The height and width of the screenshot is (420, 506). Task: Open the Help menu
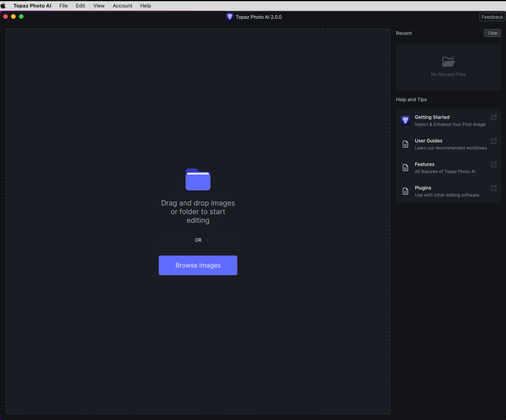pyautogui.click(x=146, y=5)
